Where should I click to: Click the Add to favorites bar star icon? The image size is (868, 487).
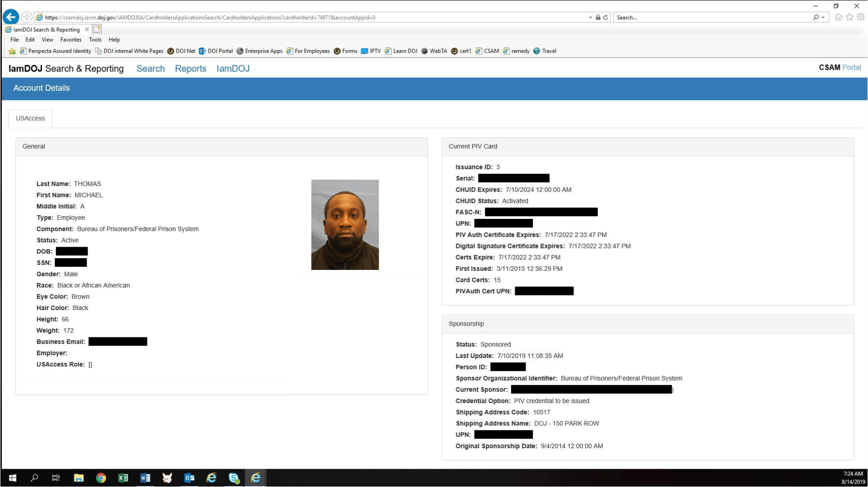tap(12, 51)
